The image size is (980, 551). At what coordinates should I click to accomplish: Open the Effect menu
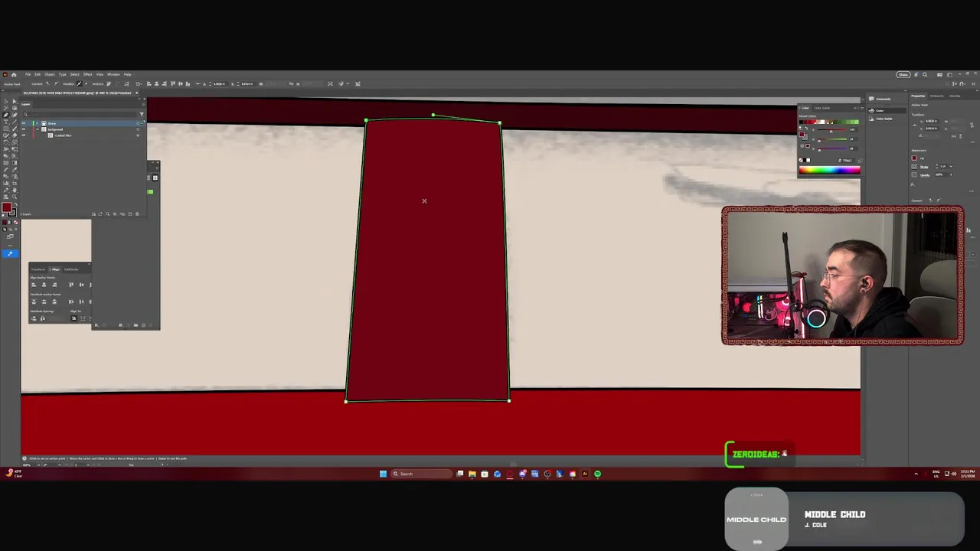tap(87, 74)
